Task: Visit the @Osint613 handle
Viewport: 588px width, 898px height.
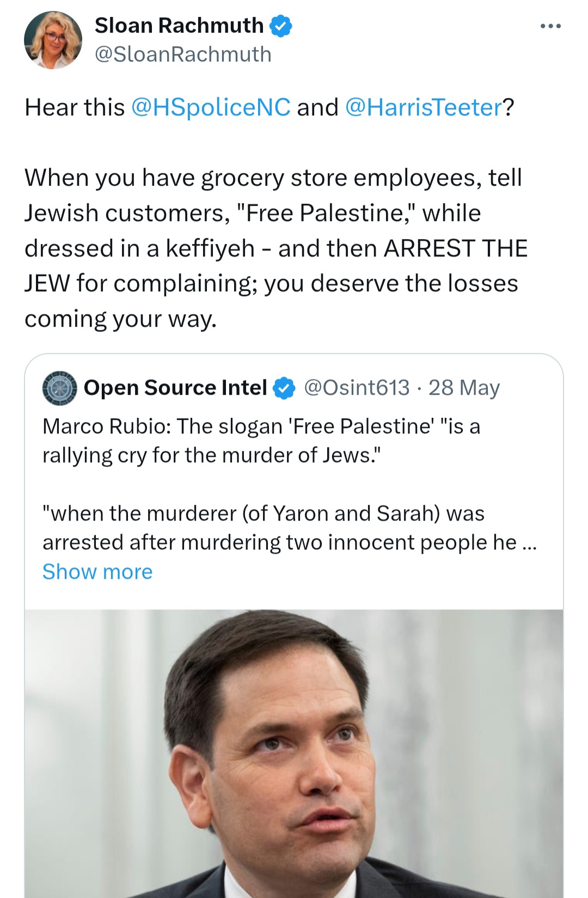Action: click(357, 388)
